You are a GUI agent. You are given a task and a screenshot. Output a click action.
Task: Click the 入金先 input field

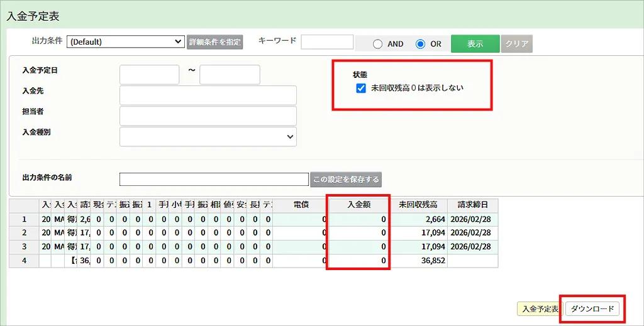(208, 95)
